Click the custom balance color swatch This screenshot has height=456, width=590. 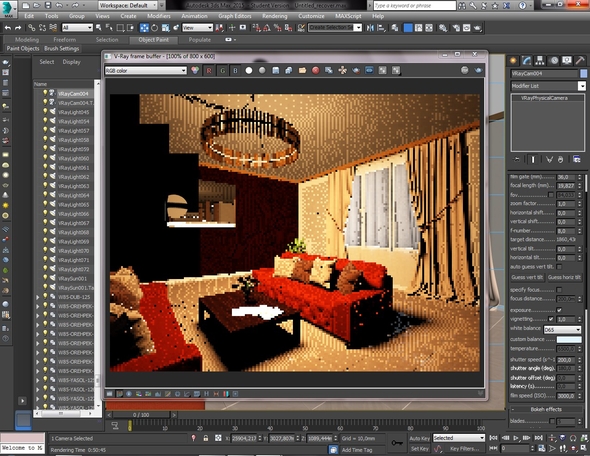(x=569, y=339)
